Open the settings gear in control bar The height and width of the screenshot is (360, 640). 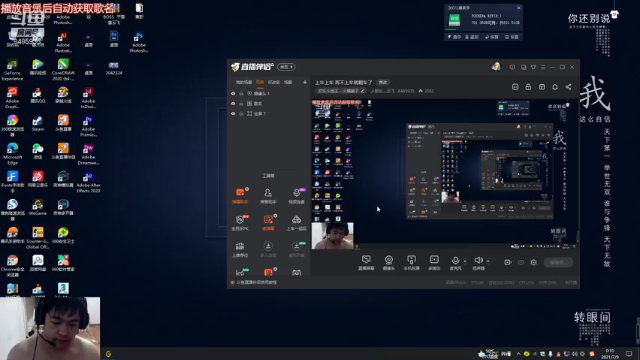point(533,262)
